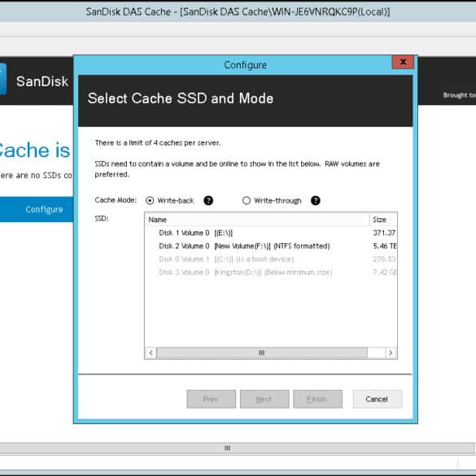Click the SSD list horizontal scrollbar thumb
The width and height of the screenshot is (476, 476).
(x=262, y=353)
